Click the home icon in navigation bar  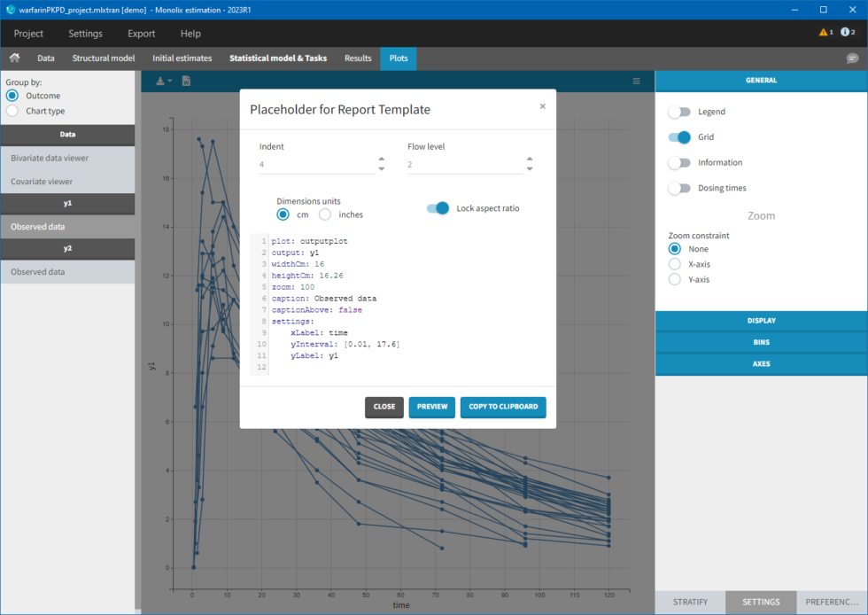(15, 58)
